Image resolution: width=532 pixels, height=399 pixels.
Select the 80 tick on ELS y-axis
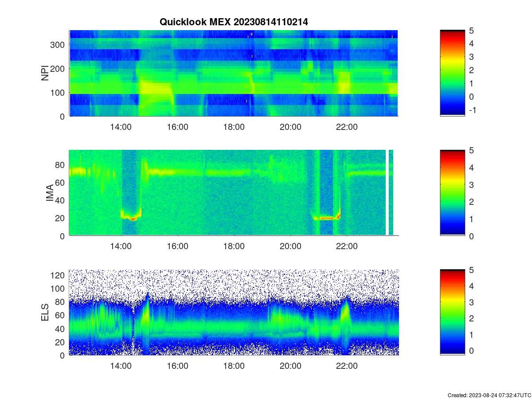pos(61,302)
